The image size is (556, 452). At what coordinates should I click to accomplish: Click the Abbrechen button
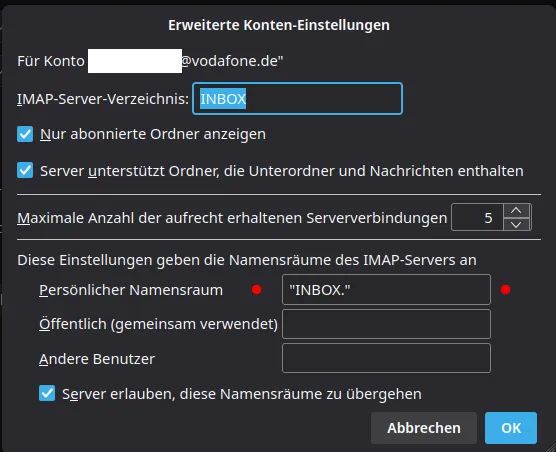tap(424, 428)
